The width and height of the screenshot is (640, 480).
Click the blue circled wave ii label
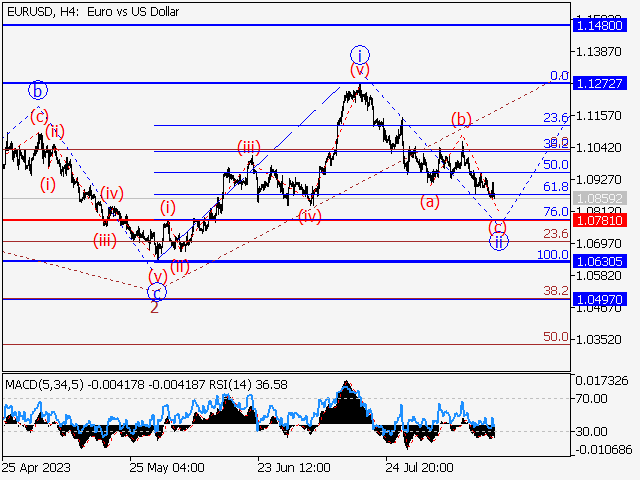click(x=499, y=242)
